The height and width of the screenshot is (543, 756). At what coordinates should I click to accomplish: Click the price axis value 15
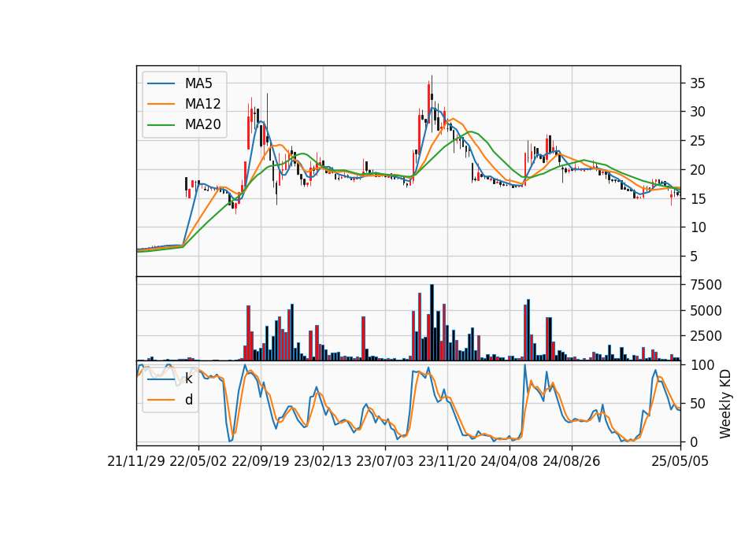698,198
